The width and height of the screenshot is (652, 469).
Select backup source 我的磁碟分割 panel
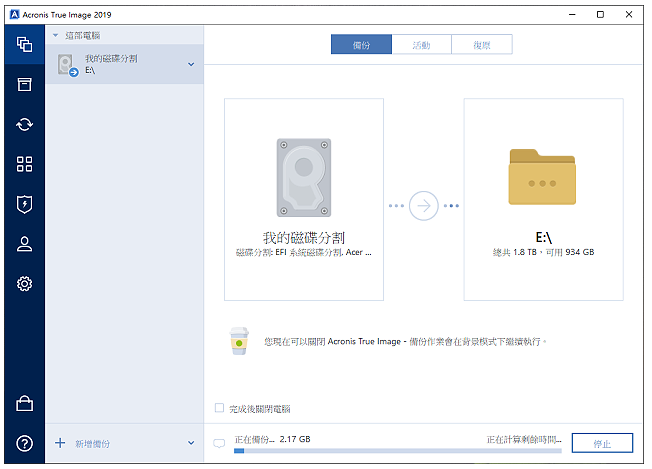pyautogui.click(x=304, y=200)
